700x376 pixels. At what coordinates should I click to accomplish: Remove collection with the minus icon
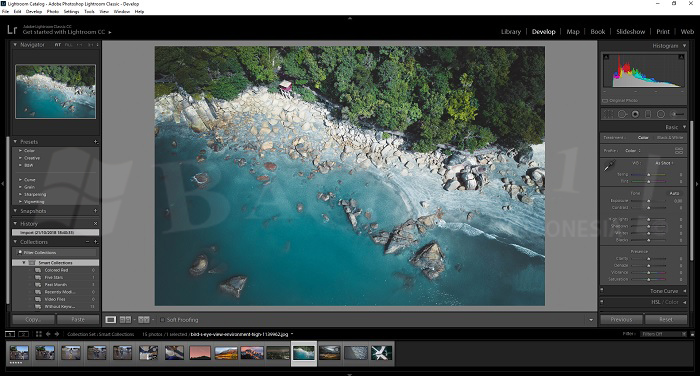[x=88, y=242]
